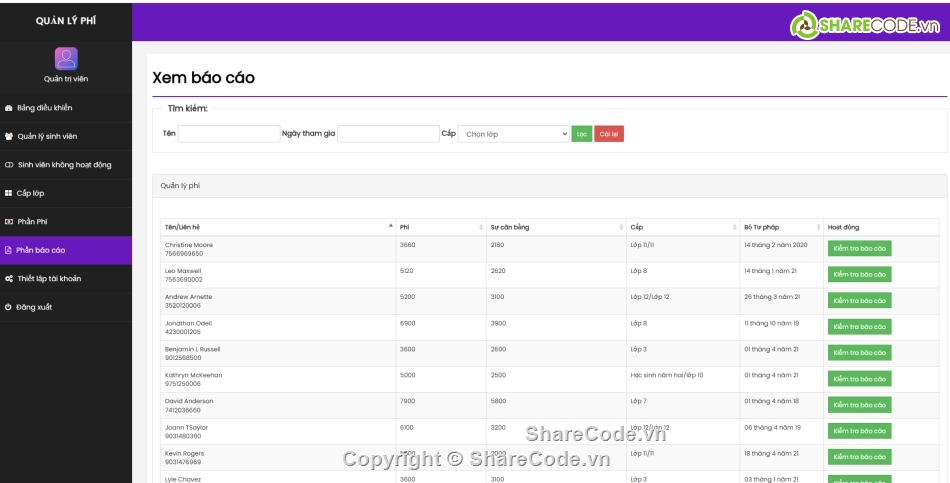Check report for David Anderson

pos(860,405)
